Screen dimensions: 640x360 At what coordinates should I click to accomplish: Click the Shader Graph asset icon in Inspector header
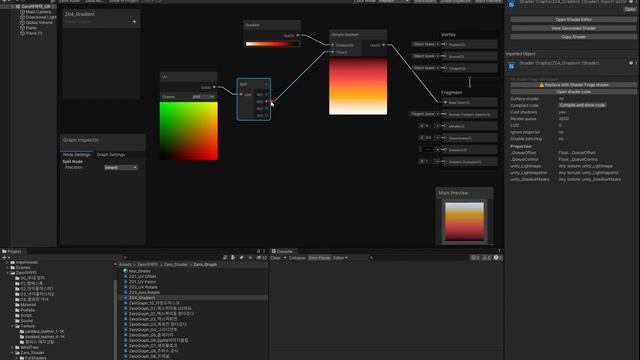[511, 4]
